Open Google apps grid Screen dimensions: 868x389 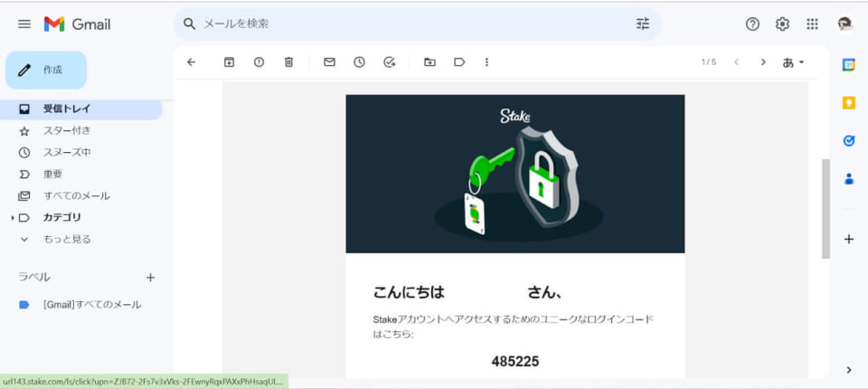coord(812,24)
